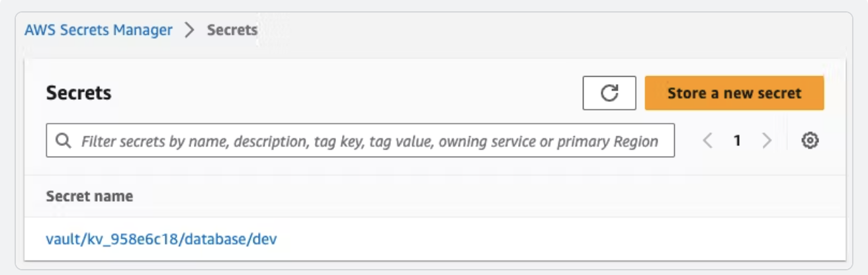Open the vault/kv_958e6c18/database/dev secret
The image size is (868, 275).
coord(161,239)
